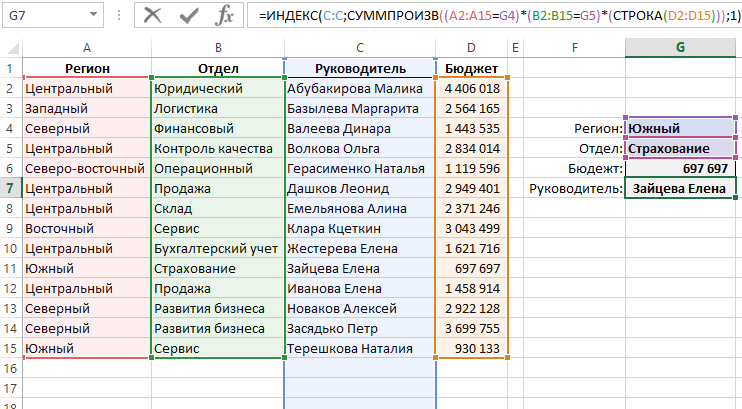This screenshot has height=409, width=742.
Task: Select column F header
Action: pos(574,48)
